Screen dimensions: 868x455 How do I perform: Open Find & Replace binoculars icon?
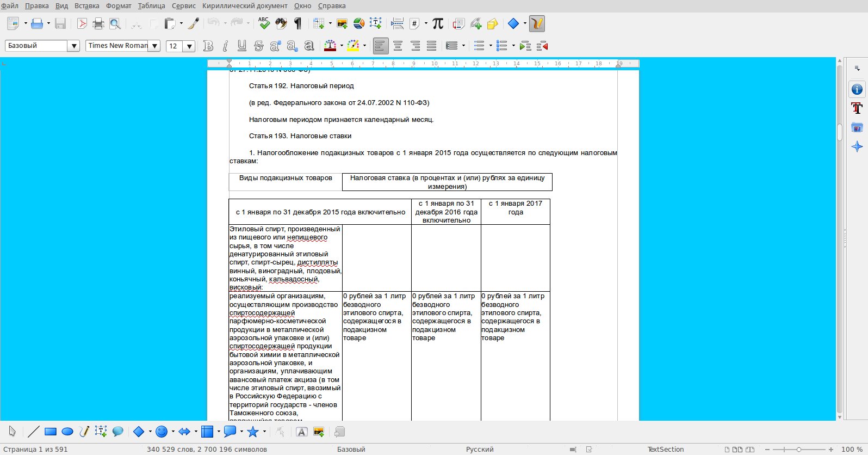pyautogui.click(x=281, y=23)
